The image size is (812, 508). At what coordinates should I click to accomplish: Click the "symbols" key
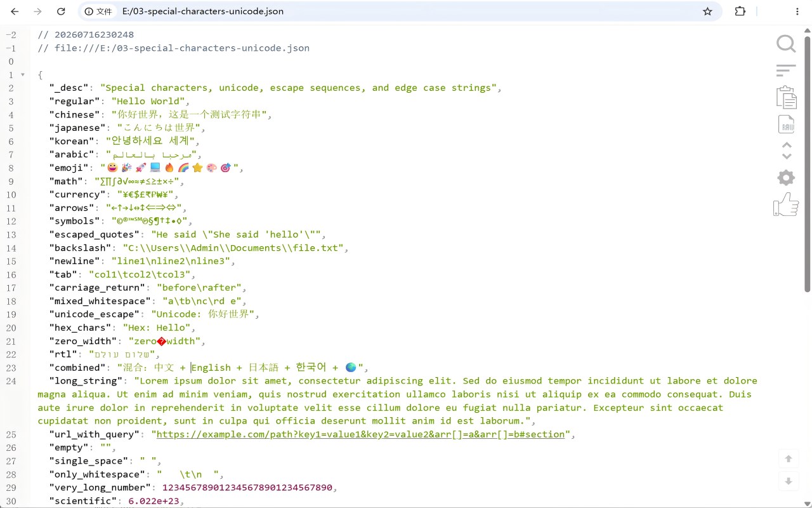tap(74, 221)
